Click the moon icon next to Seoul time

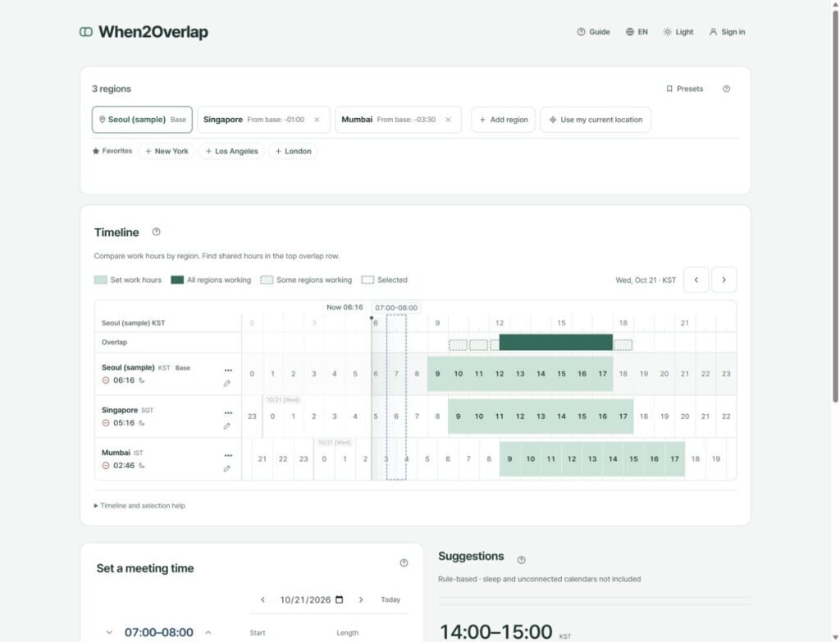[141, 380]
